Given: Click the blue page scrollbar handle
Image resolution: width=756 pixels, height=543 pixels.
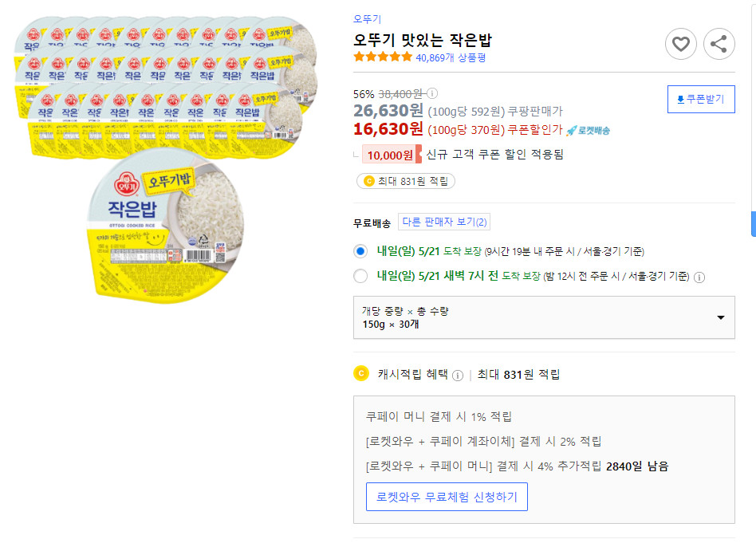Looking at the screenshot, I should pos(754,224).
